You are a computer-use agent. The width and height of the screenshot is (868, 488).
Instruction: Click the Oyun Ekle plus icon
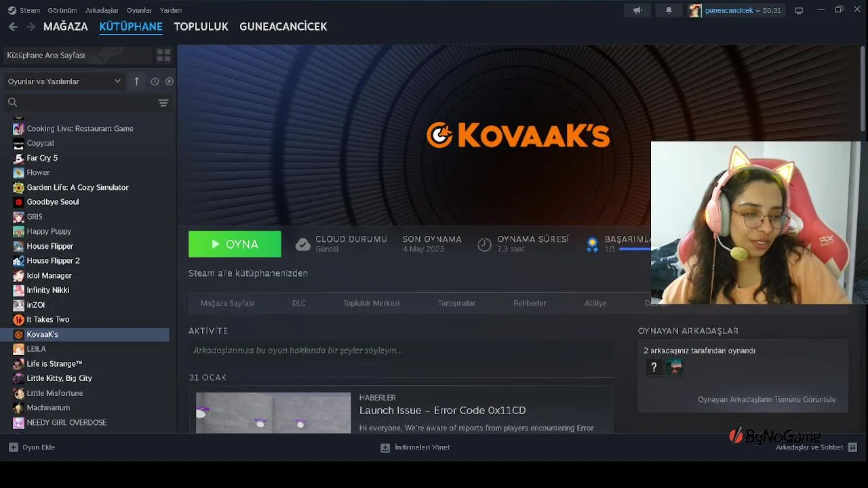coord(13,447)
